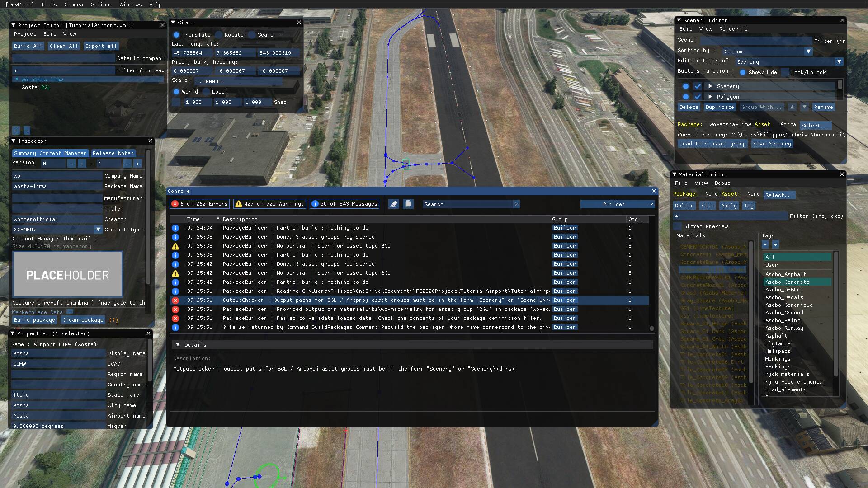Viewport: 868px width, 488px height.
Task: Select the Local coordinate option
Action: (x=206, y=92)
